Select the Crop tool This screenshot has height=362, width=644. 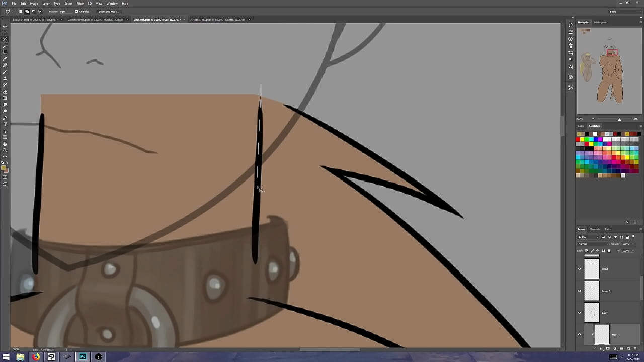point(5,52)
